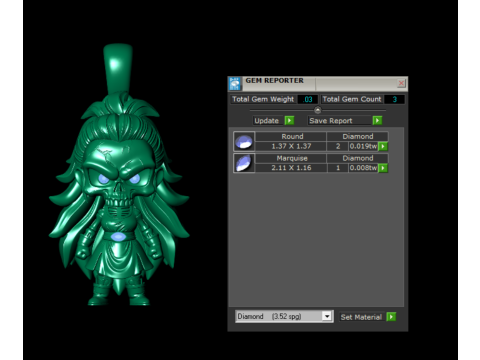Click the quantity 1 in Marquise row
The height and width of the screenshot is (360, 480).
(338, 168)
